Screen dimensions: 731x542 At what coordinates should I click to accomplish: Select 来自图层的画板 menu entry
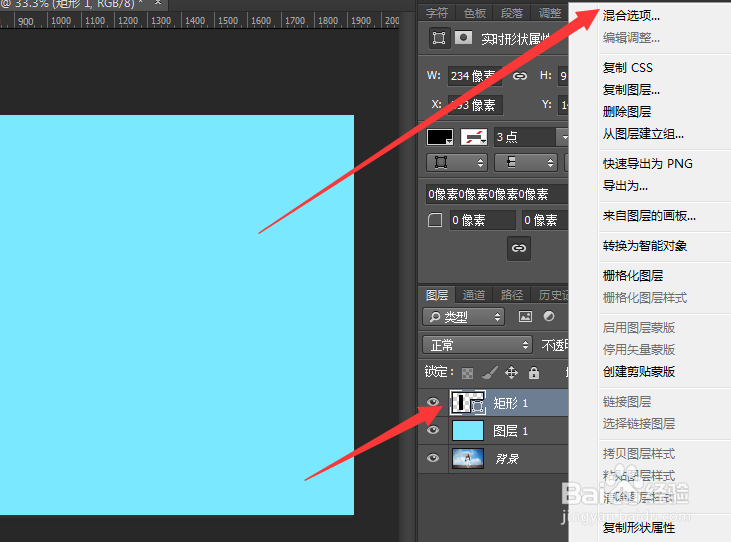coord(649,215)
